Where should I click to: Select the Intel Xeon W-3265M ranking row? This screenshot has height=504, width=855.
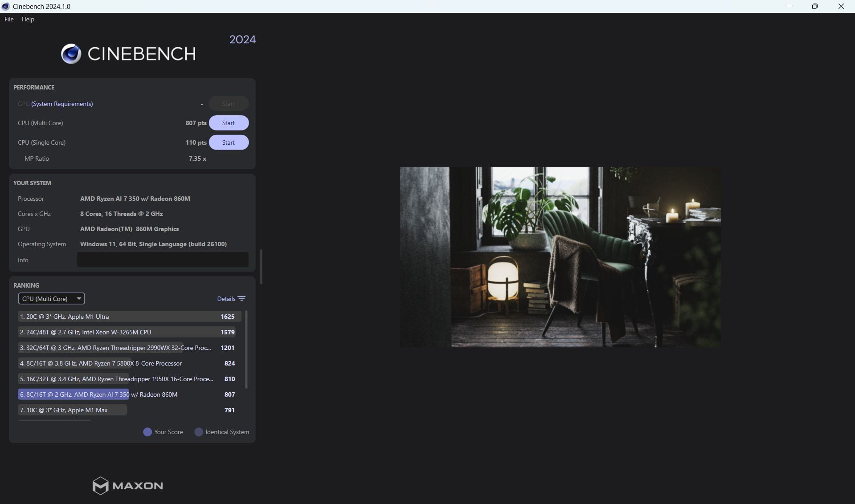point(130,332)
